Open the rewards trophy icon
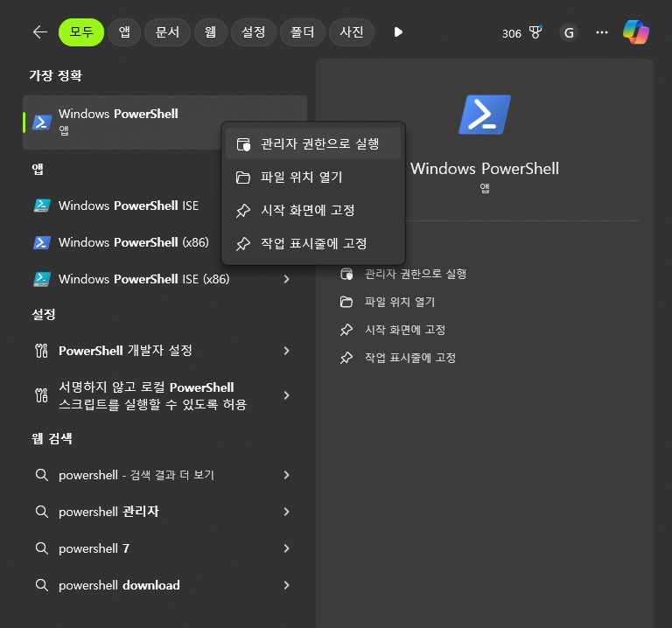Image resolution: width=672 pixels, height=628 pixels. point(535,32)
